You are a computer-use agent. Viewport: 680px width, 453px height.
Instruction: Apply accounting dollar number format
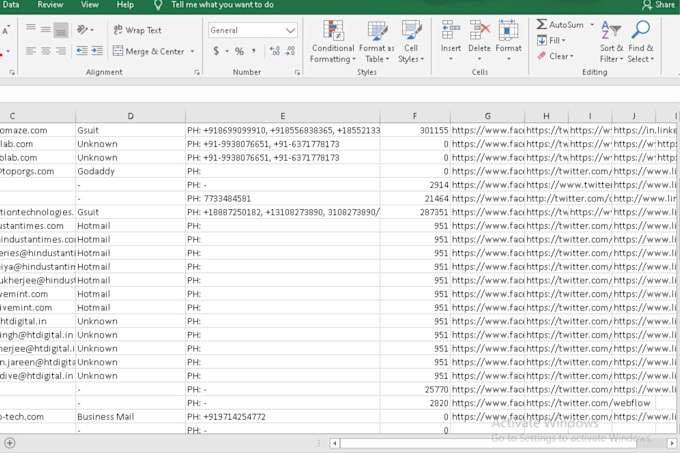tap(216, 51)
